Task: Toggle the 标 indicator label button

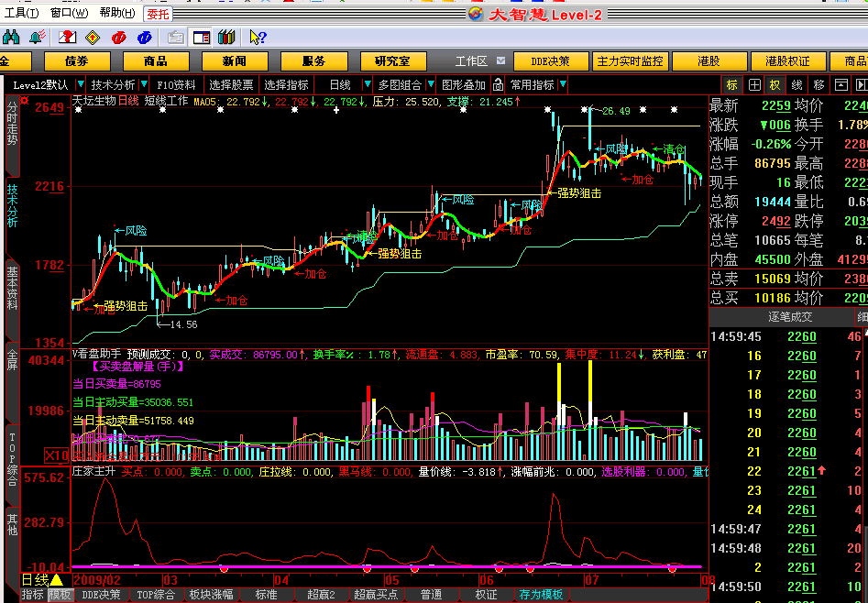Action: click(x=731, y=84)
